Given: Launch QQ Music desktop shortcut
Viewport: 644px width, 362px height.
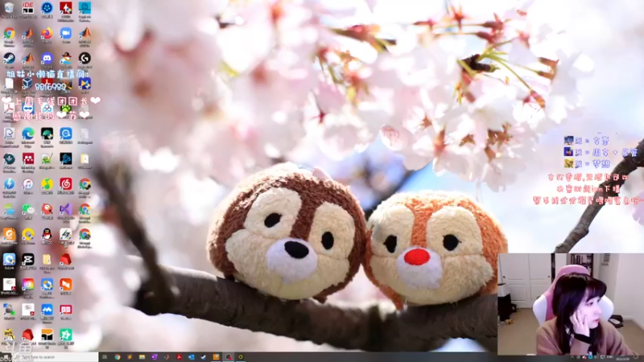Looking at the screenshot, I should pos(47,184).
